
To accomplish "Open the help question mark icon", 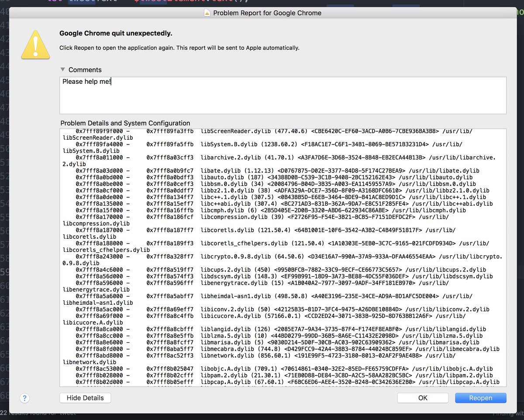I will [25, 398].
